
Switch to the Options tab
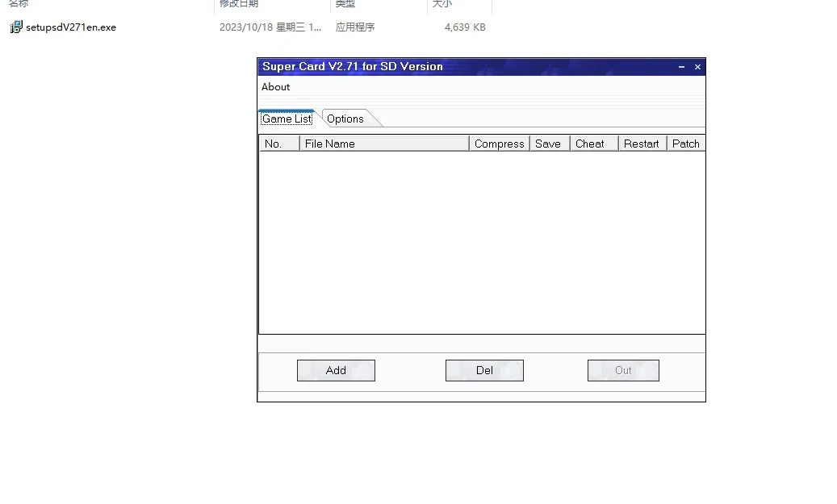(345, 119)
